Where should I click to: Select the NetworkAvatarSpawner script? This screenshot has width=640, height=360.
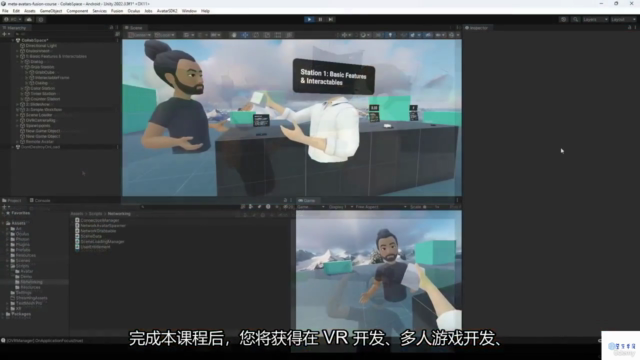[103, 225]
